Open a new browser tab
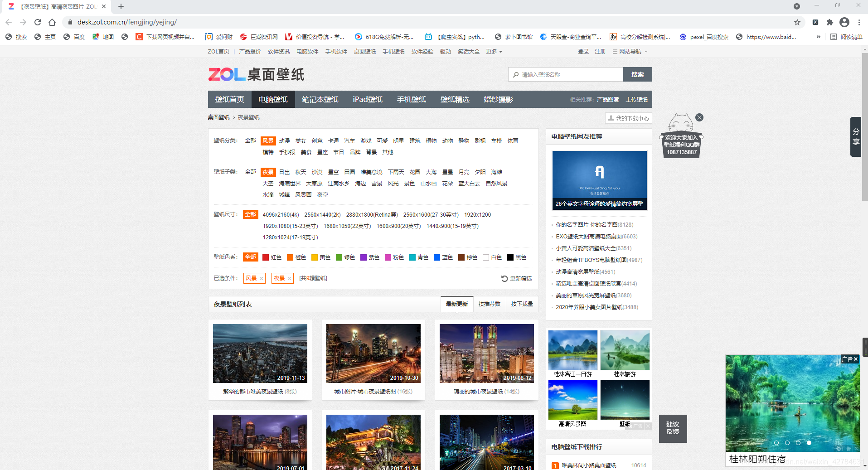 (121, 6)
